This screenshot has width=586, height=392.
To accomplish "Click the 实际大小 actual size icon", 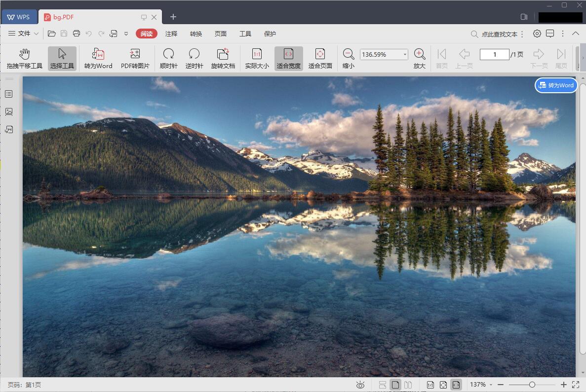I will click(x=257, y=59).
